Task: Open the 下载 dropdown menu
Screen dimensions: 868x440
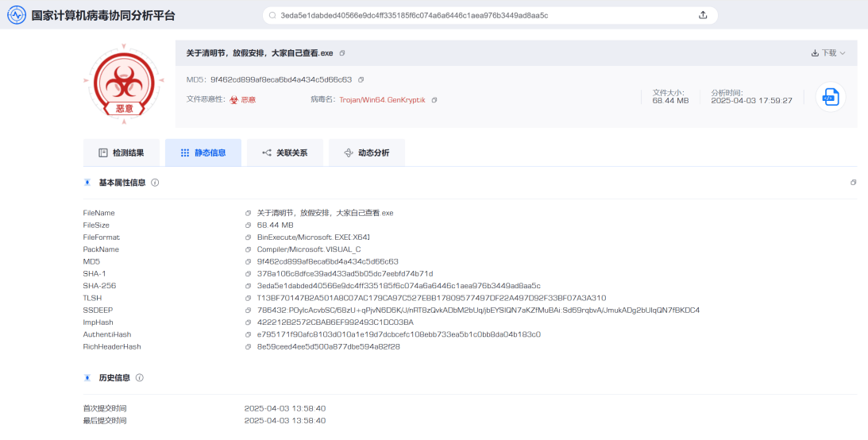Action: 828,53
